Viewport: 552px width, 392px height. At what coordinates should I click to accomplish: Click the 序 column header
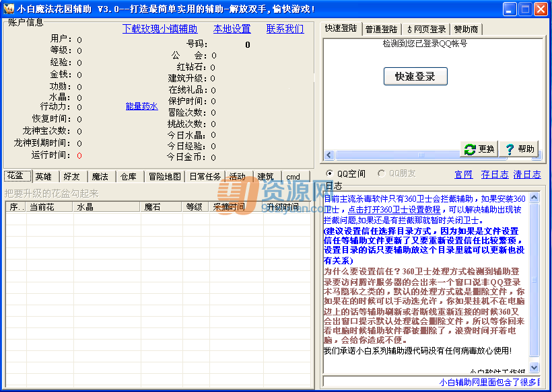[x=16, y=206]
